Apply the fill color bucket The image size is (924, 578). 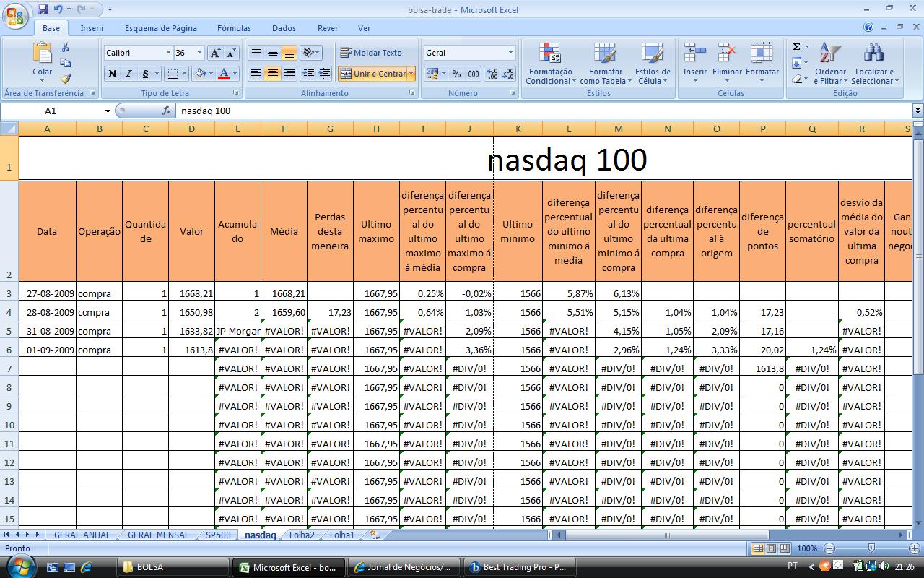pyautogui.click(x=200, y=74)
